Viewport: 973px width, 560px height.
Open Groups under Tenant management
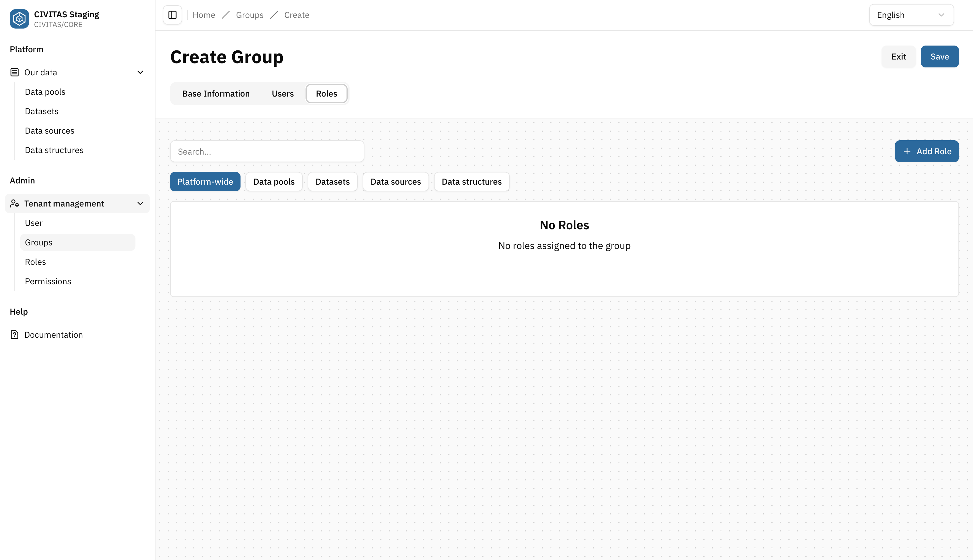[77, 242]
